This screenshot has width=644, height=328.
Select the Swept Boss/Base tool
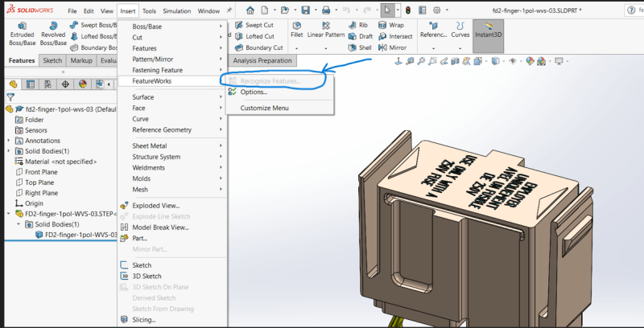point(93,25)
